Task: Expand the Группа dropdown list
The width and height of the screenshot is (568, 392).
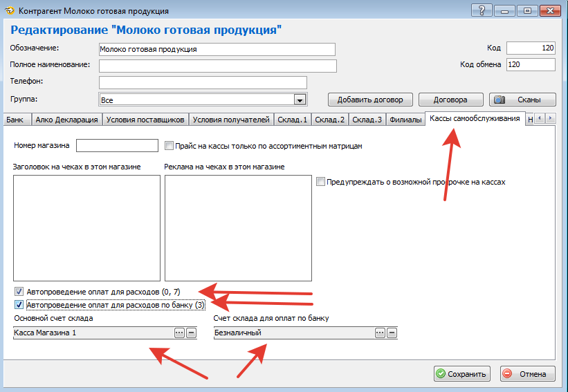Action: click(x=300, y=100)
